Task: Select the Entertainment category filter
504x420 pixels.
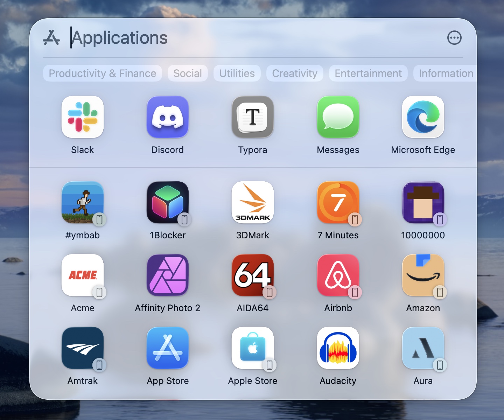Action: [368, 73]
